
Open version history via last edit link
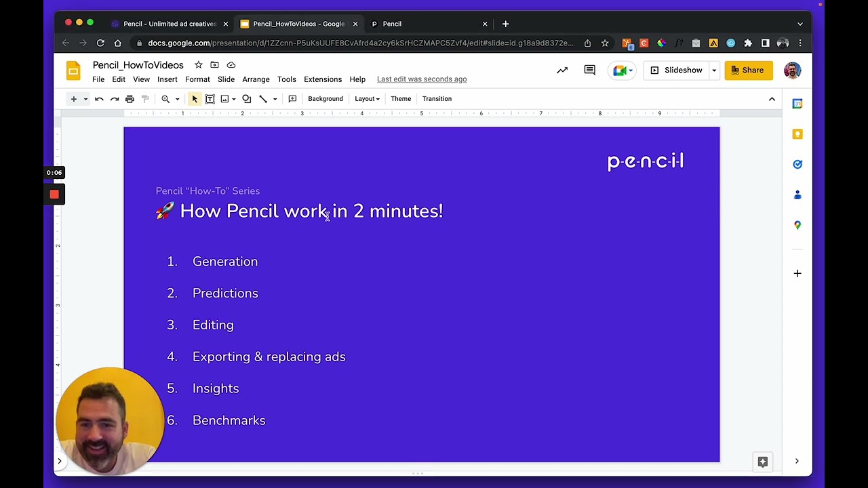(422, 79)
